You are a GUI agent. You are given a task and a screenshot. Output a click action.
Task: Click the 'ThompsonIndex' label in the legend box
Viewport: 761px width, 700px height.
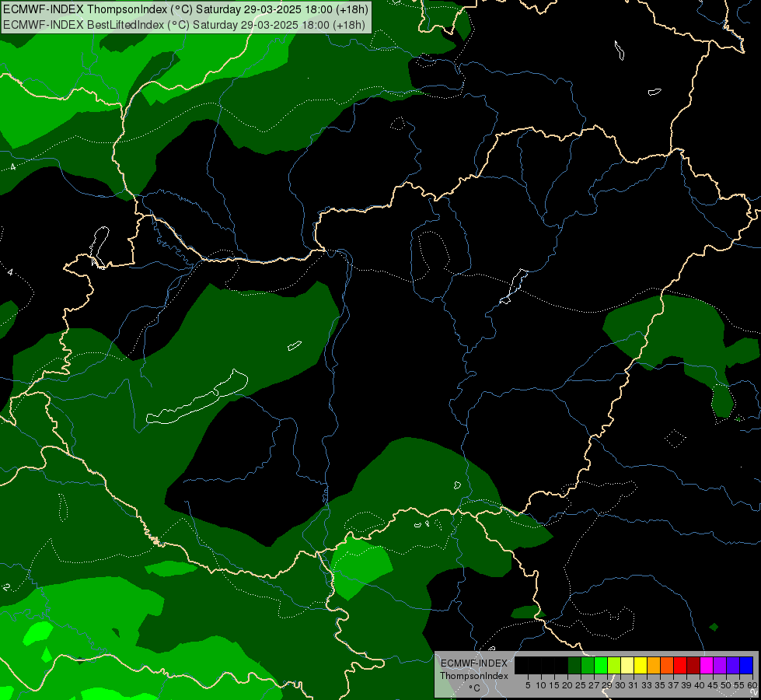click(x=473, y=676)
